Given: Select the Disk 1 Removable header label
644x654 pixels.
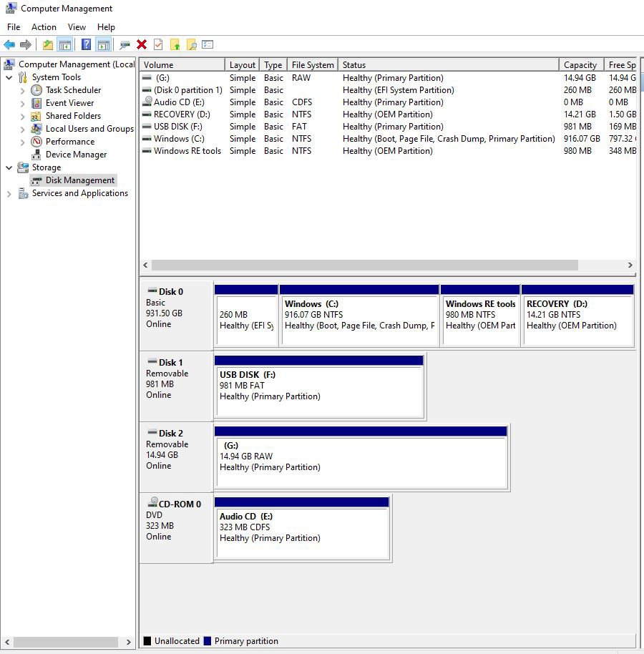Looking at the screenshot, I should (177, 386).
